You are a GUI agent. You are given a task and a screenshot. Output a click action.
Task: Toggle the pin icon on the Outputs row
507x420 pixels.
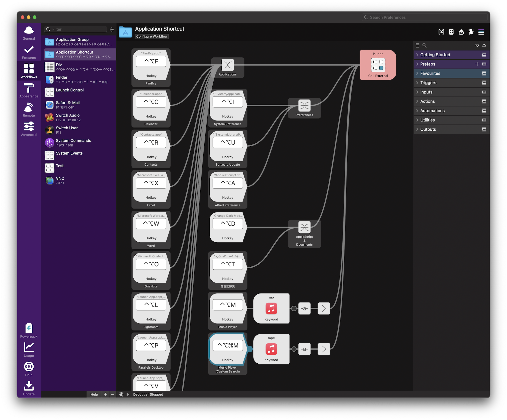click(484, 129)
